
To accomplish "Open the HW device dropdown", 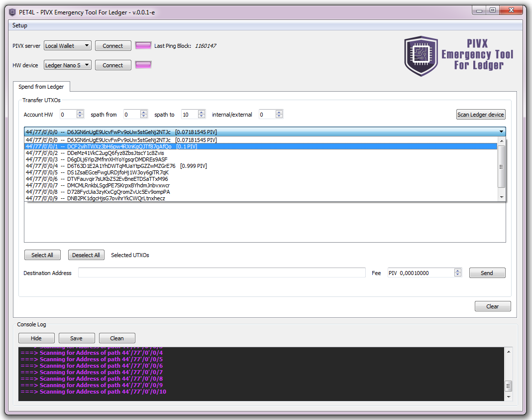I will (x=68, y=65).
